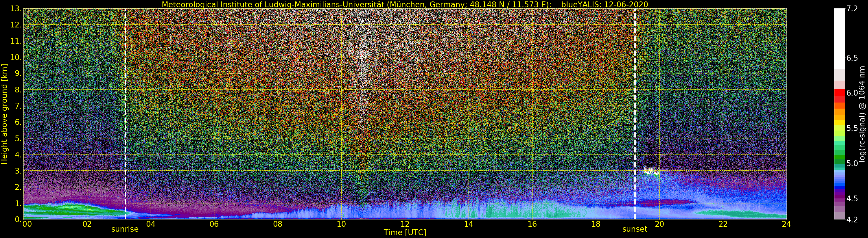868x238 pixels.
Task: Click the green segment of the colorbar
Action: click(839, 157)
